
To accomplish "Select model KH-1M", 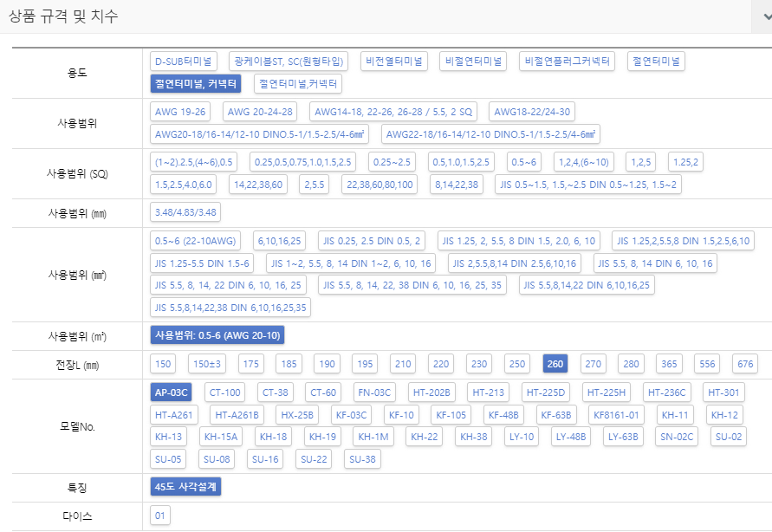I will tap(373, 437).
